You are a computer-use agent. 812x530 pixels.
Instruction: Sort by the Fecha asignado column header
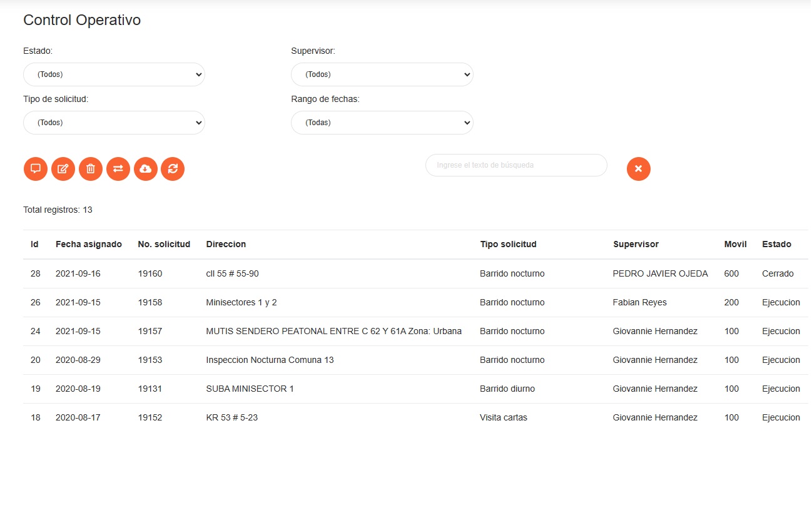[89, 244]
